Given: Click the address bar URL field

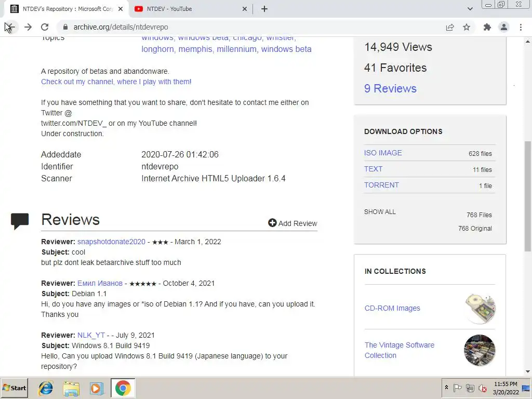Looking at the screenshot, I should click(x=251, y=27).
